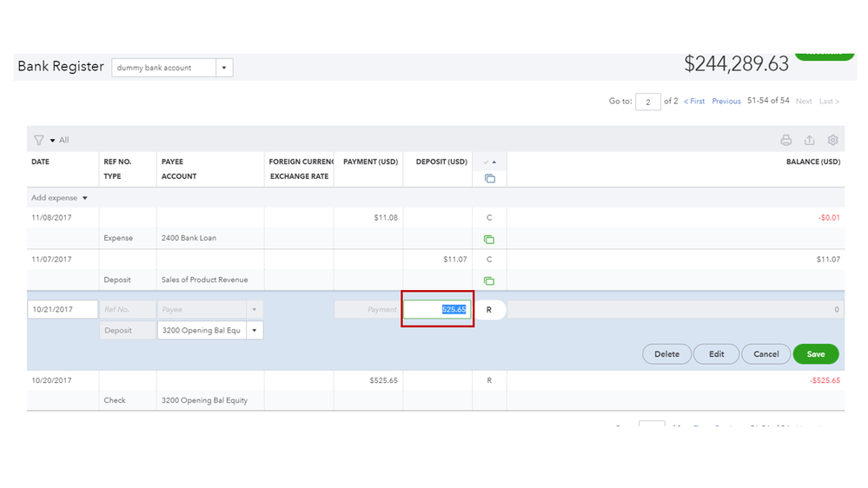868x488 pixels.
Task: Click the 10/21/2017 date field
Action: pos(63,309)
